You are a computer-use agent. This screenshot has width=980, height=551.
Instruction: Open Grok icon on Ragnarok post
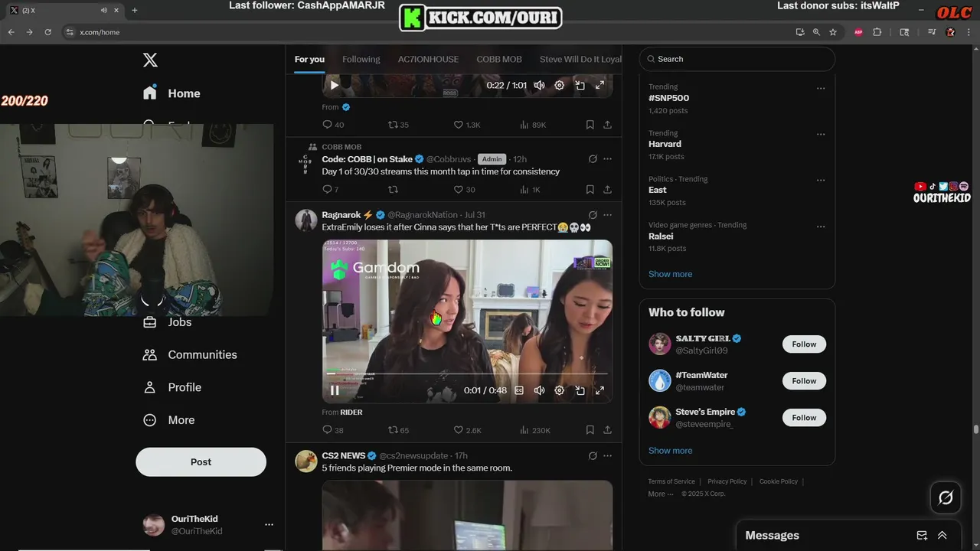click(593, 215)
